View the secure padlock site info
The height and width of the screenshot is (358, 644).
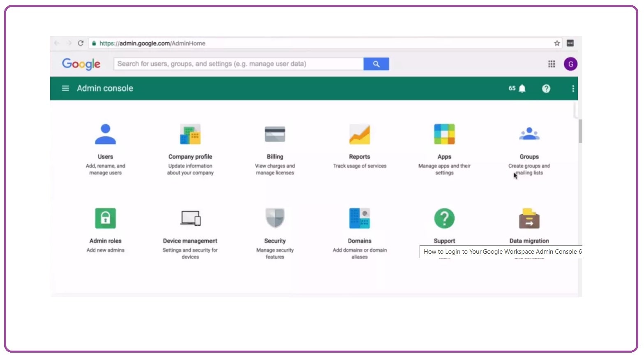pos(94,43)
